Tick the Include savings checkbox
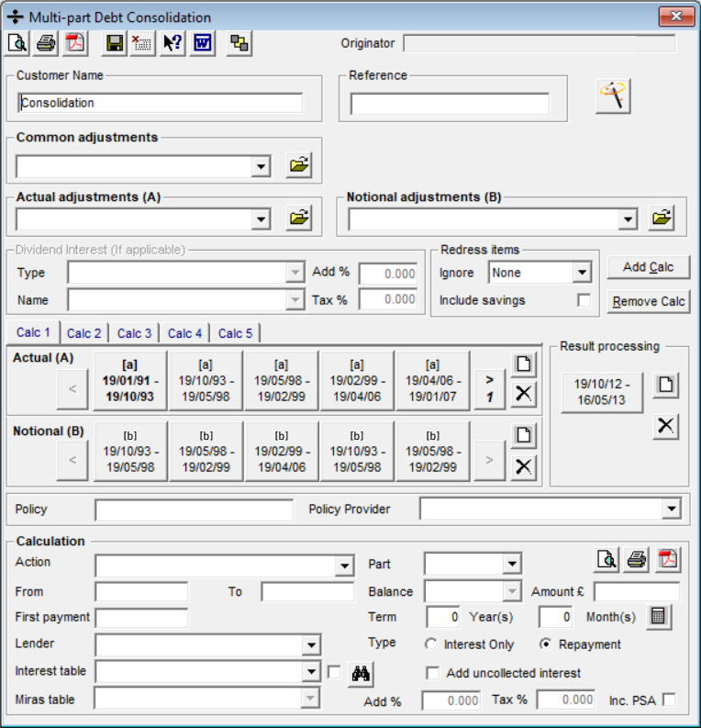The height and width of the screenshot is (728, 701). [584, 300]
